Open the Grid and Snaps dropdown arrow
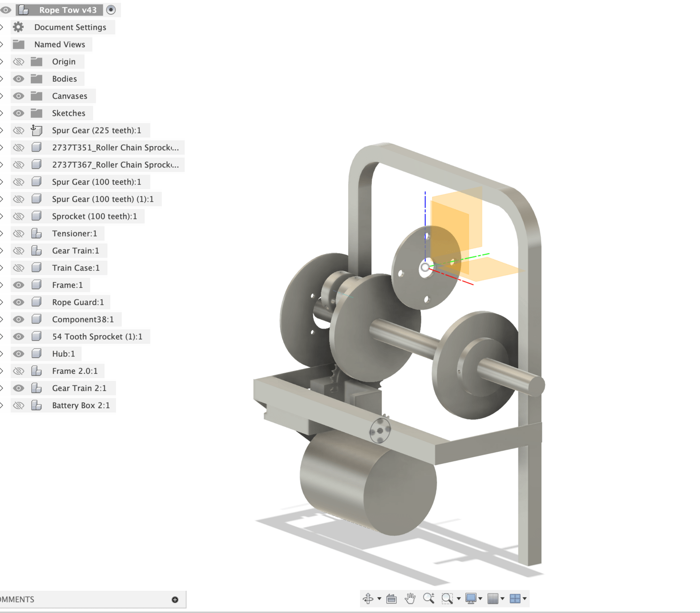Viewport: 700px width, 613px height. coord(503,599)
